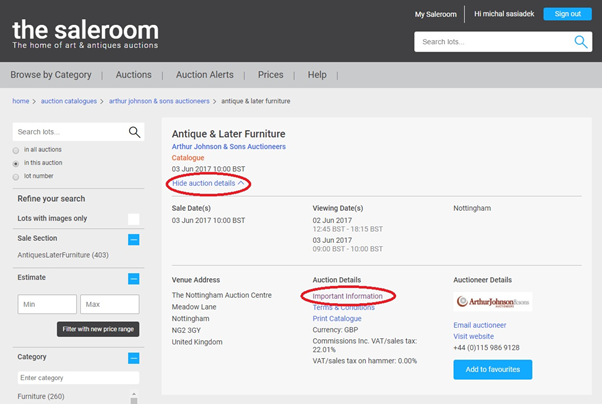Open the Auctions menu
This screenshot has height=404, width=602.
point(134,75)
